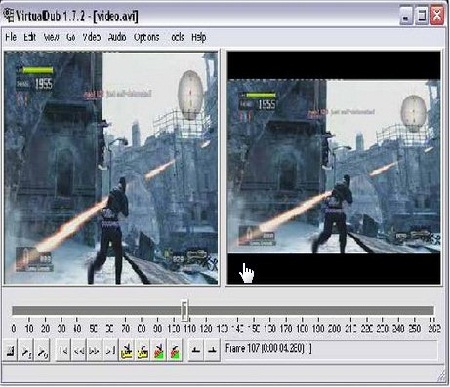Minimize the VirtualDub window
The image size is (450, 387).
coord(406,16)
